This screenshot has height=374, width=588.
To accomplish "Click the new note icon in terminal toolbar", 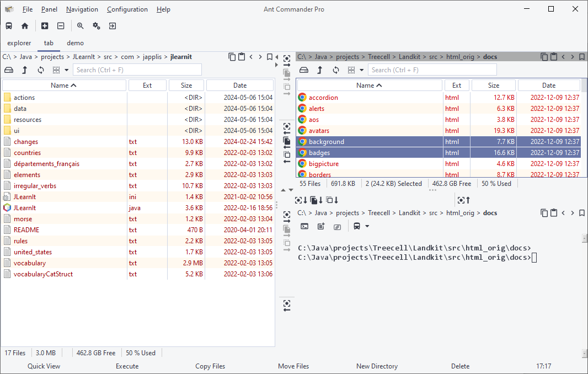I will pyautogui.click(x=321, y=226).
